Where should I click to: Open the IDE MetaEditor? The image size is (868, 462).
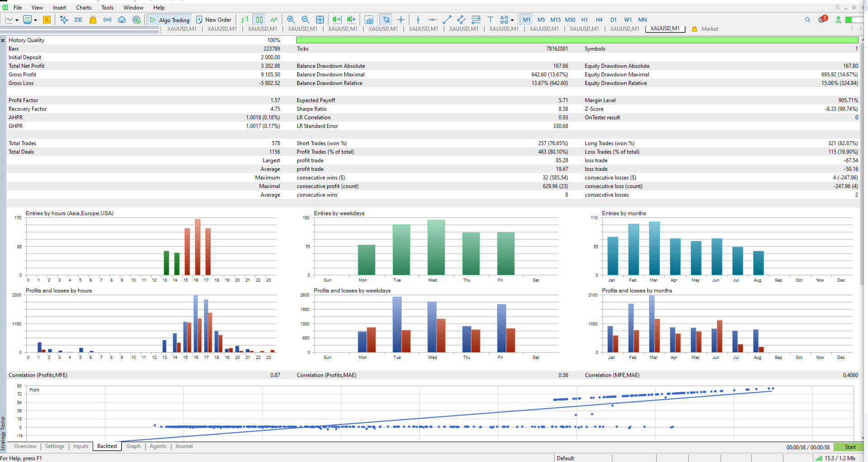click(x=78, y=19)
